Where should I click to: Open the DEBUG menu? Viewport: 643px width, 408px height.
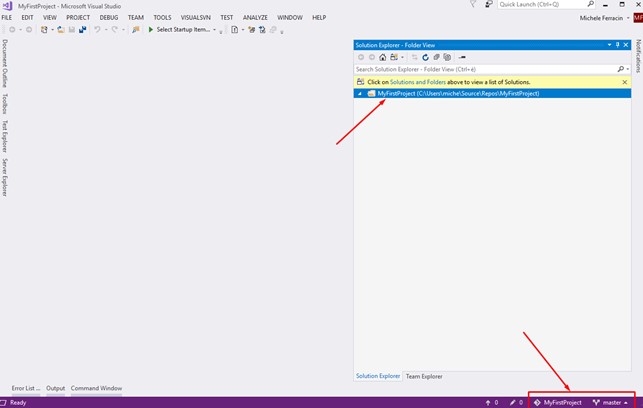[x=108, y=17]
